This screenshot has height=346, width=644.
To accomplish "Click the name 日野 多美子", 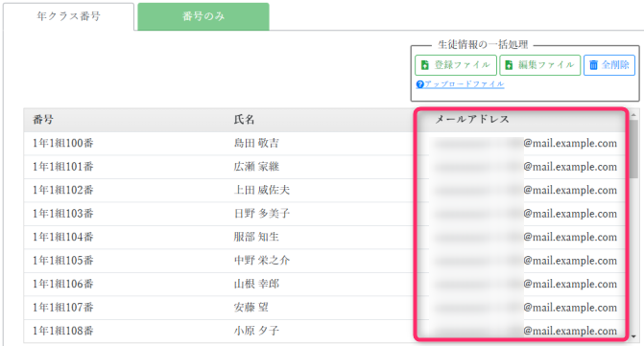I will [262, 214].
